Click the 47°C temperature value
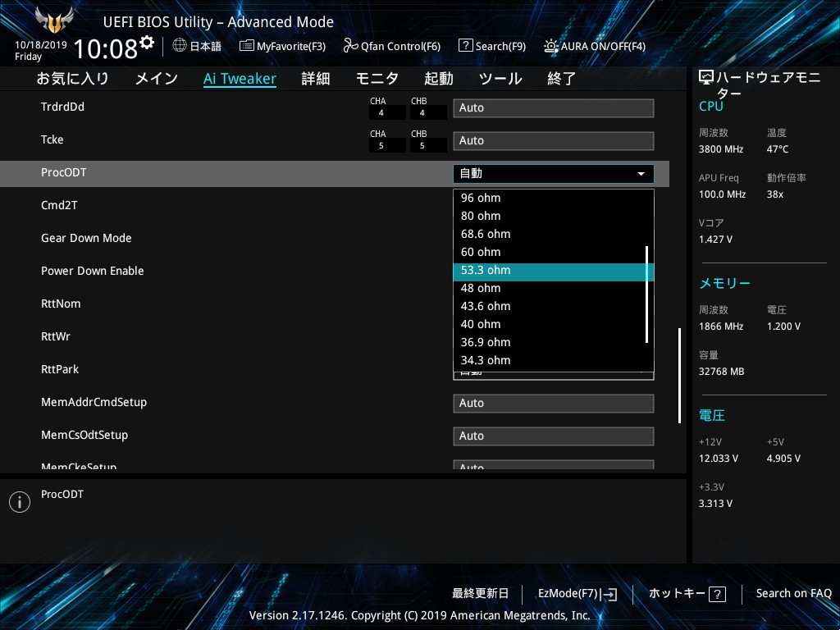Viewport: 840px width, 630px height. point(778,149)
